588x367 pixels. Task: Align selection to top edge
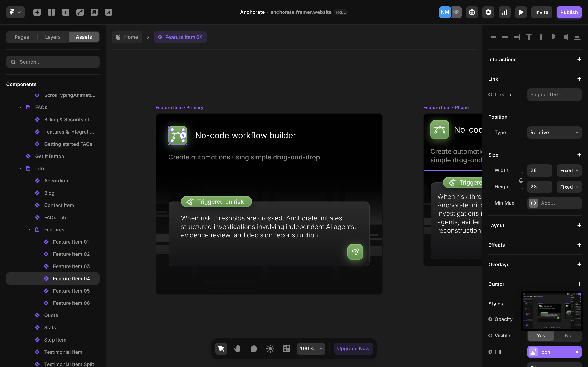pos(529,37)
